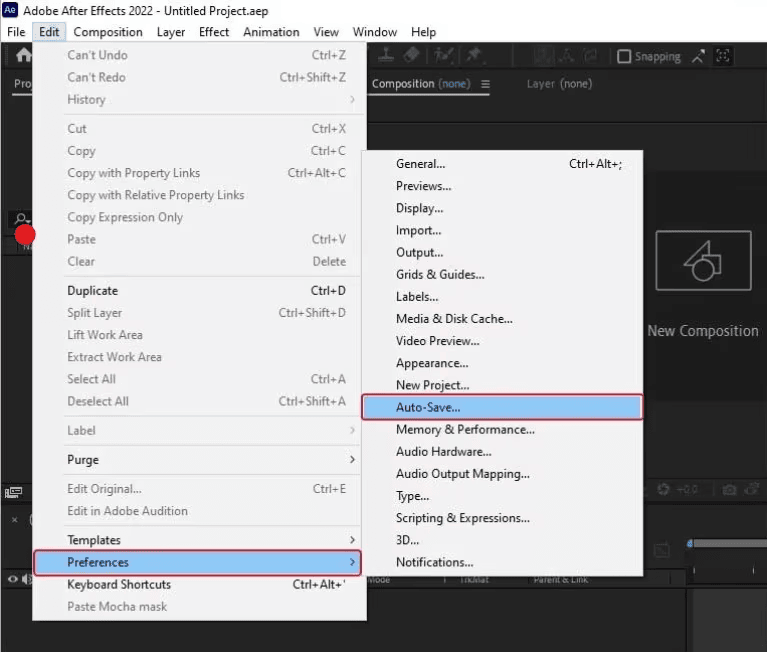Select the Roto Brush tool
Viewport: 767px width, 652px height.
click(444, 55)
